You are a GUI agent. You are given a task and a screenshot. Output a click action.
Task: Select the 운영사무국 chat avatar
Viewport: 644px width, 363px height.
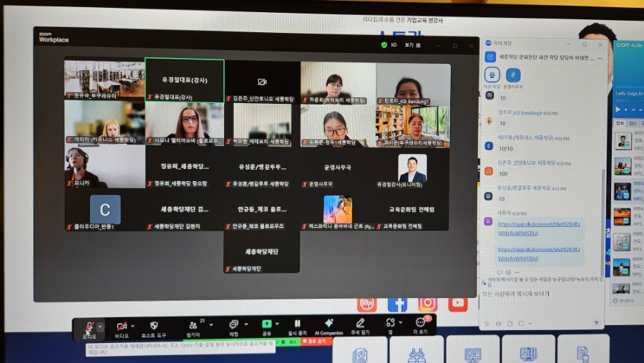pyautogui.click(x=513, y=75)
